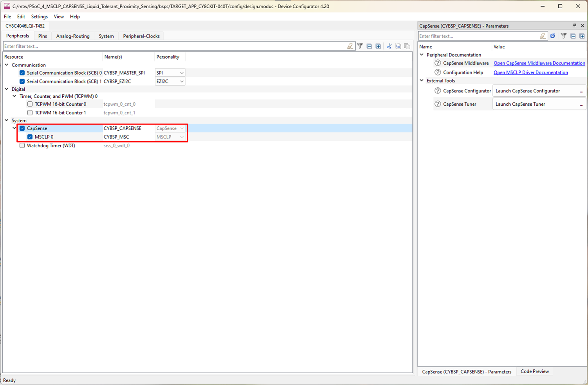Switch to the Code Preview tab
The image size is (588, 385).
[535, 372]
